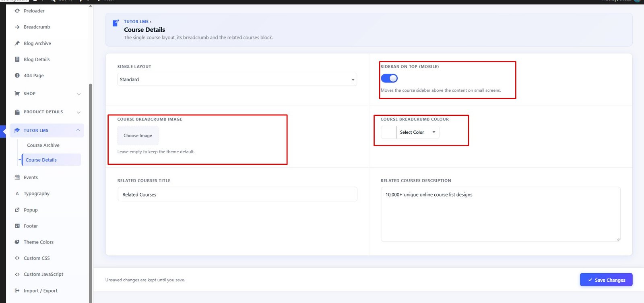The height and width of the screenshot is (303, 644).
Task: Click the Popup external-link icon
Action: [17, 210]
